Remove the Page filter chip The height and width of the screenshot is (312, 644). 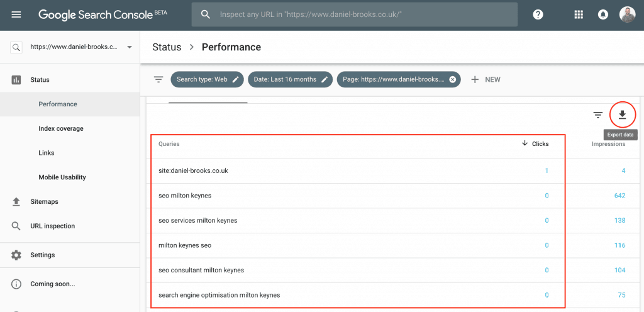click(453, 80)
